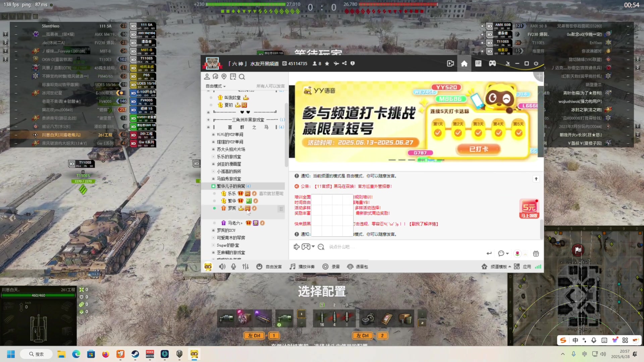Click the taskbar search box
Screen dimensions: 644x362
(36, 354)
